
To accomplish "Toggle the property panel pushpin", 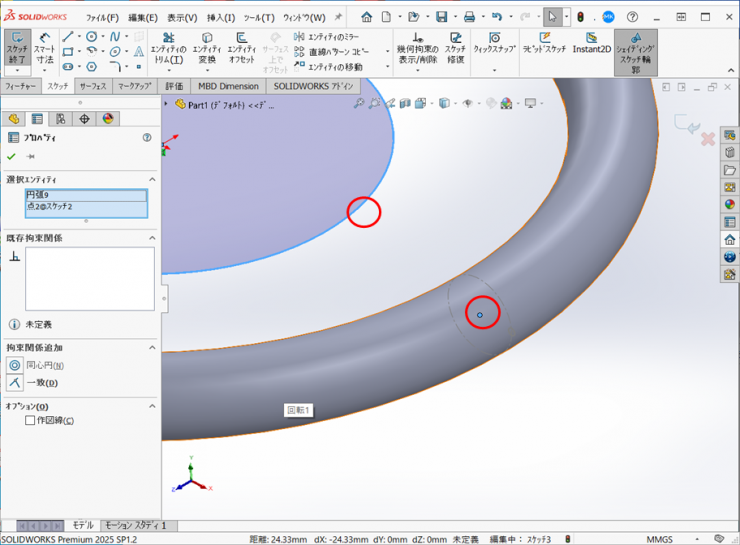I will click(30, 157).
